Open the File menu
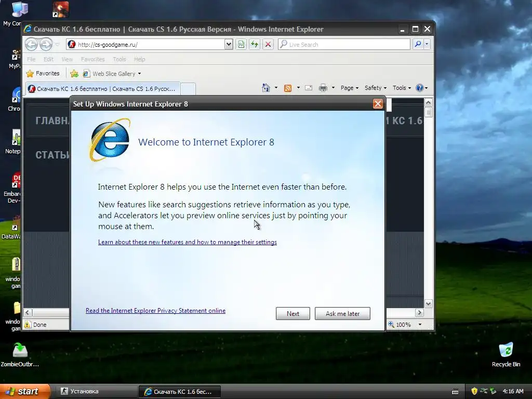This screenshot has height=399, width=532. pos(31,59)
